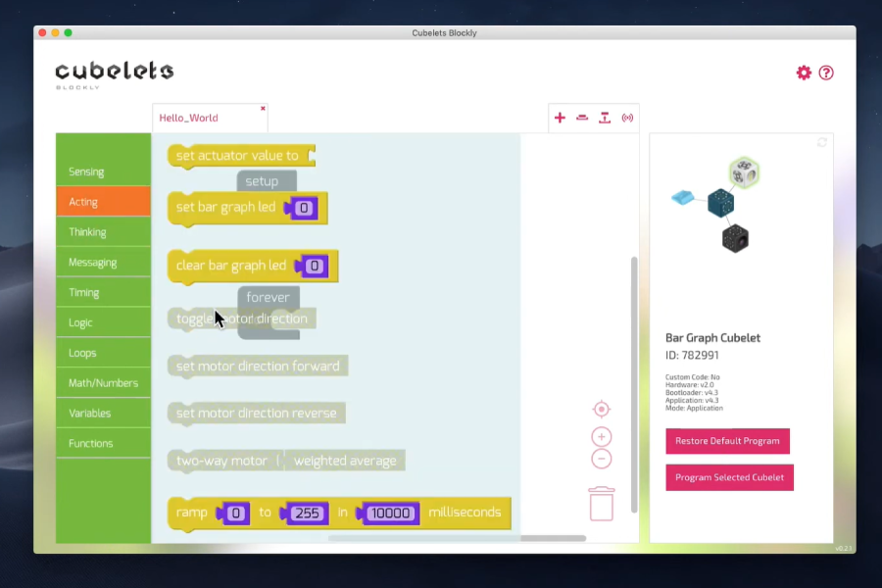Click the vertical scrollbar of the block flyout
Viewport: 882px width, 588px height.
coord(634,382)
